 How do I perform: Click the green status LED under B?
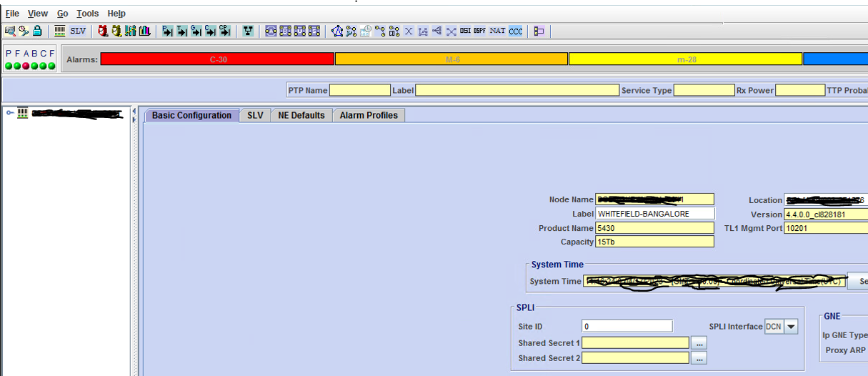coord(34,66)
